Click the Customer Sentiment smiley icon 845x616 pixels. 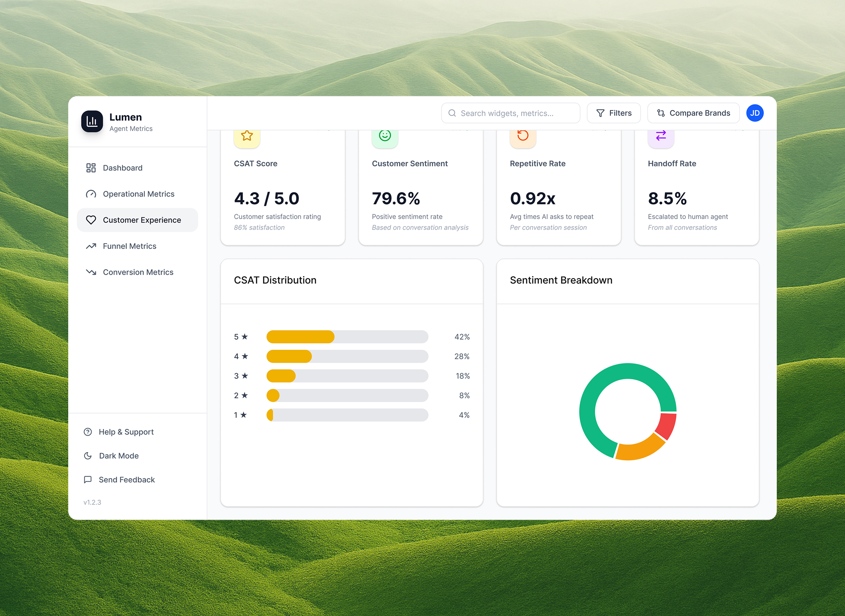pyautogui.click(x=385, y=136)
